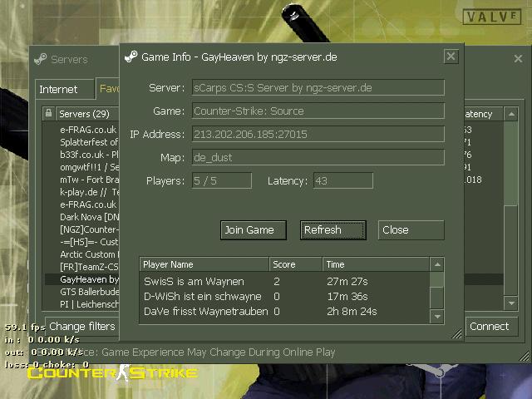Click the Game field showing Counter-Strike: Source
The width and height of the screenshot is (532, 399).
tap(318, 111)
